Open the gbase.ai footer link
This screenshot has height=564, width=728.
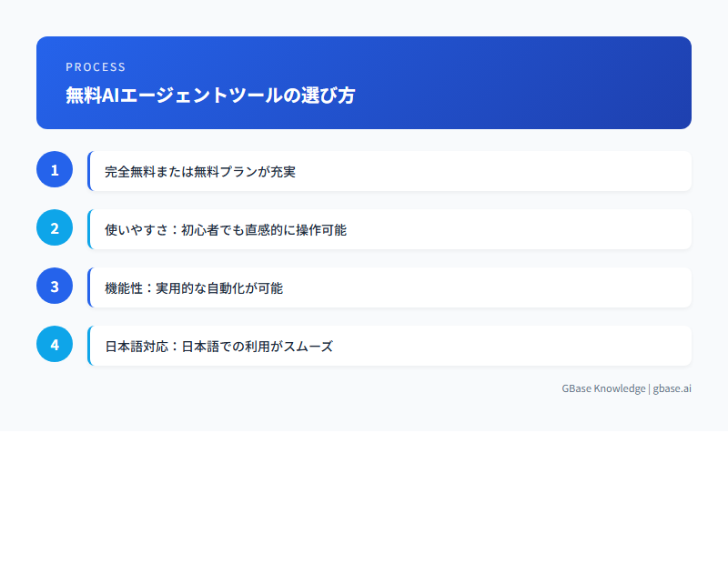point(671,388)
